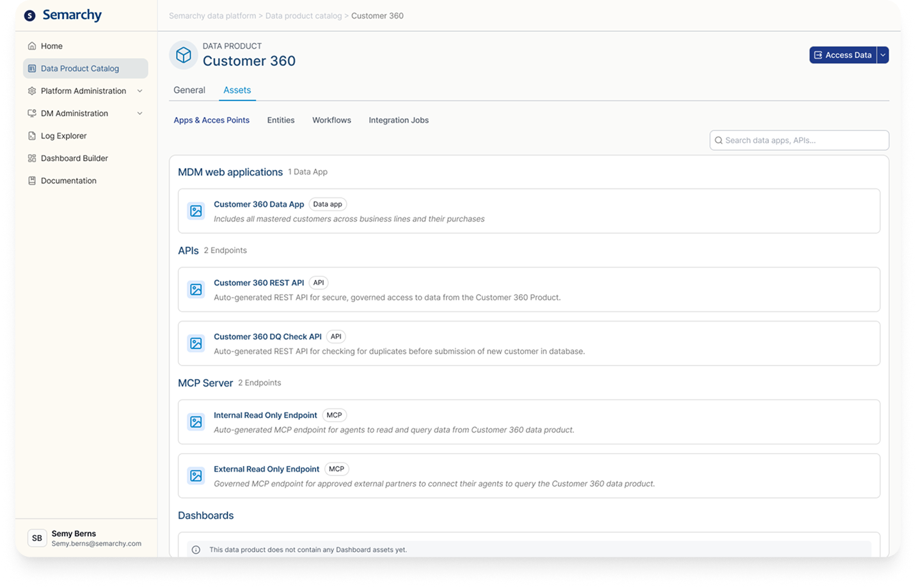The height and width of the screenshot is (588, 916).
Task: Click the Customer 360 data product cube icon
Action: pos(184,55)
